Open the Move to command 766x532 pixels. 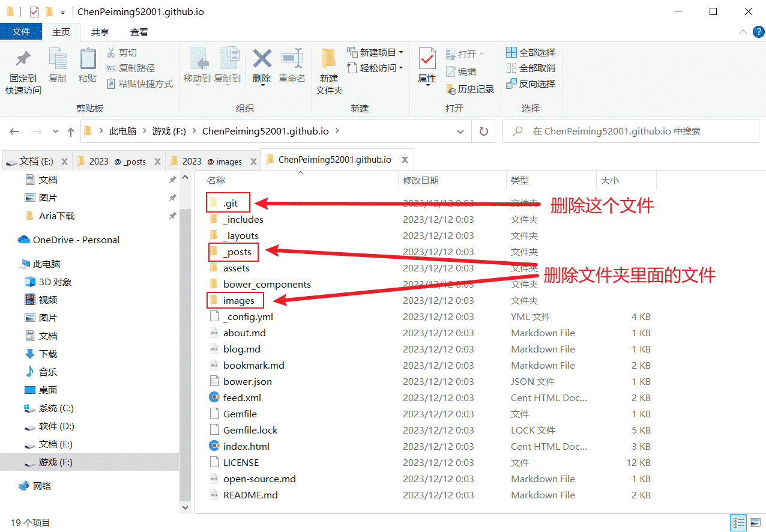click(x=197, y=66)
